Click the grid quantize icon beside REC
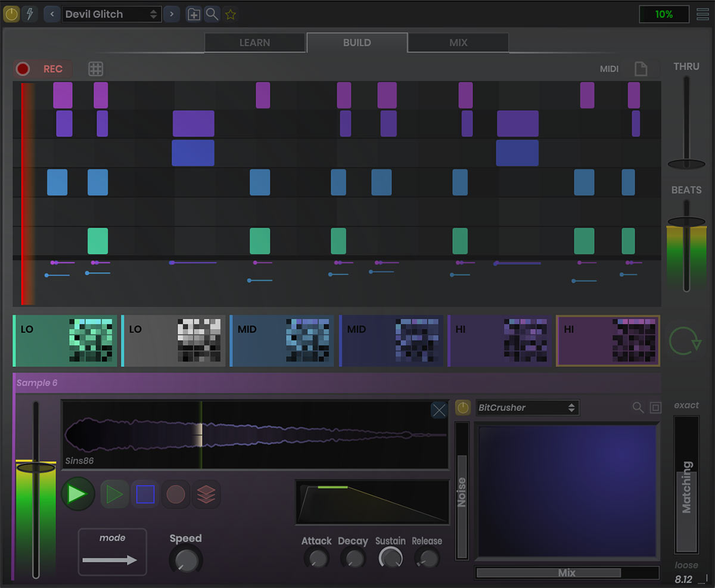The width and height of the screenshot is (715, 588). [95, 69]
